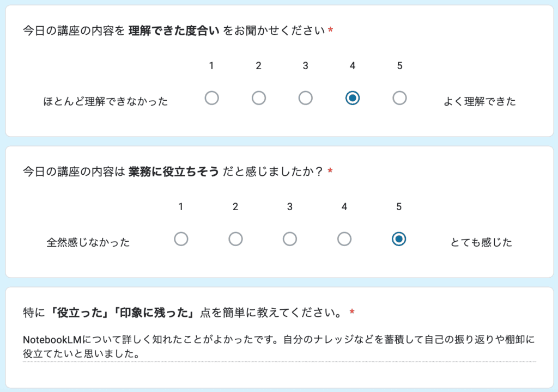Click the selected rating 5 radio button
This screenshot has width=558, height=392.
pyautogui.click(x=398, y=238)
